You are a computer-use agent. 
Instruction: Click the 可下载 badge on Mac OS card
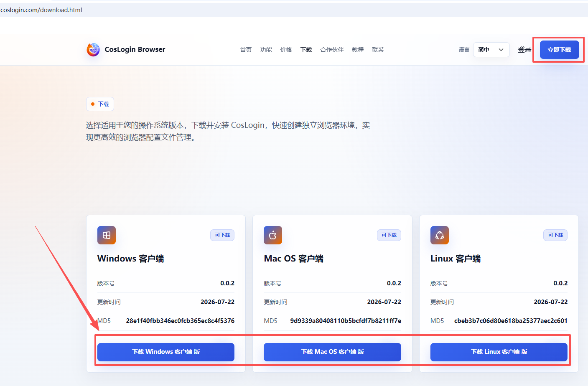click(x=389, y=235)
